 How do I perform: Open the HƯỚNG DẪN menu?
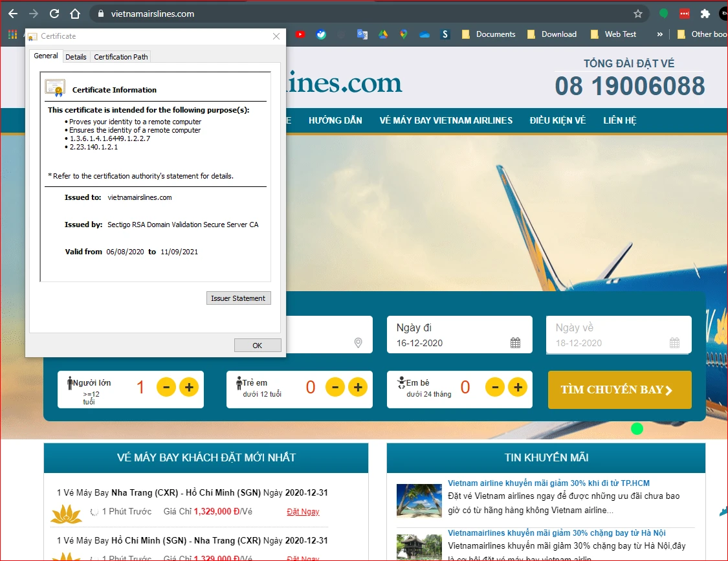tap(335, 120)
